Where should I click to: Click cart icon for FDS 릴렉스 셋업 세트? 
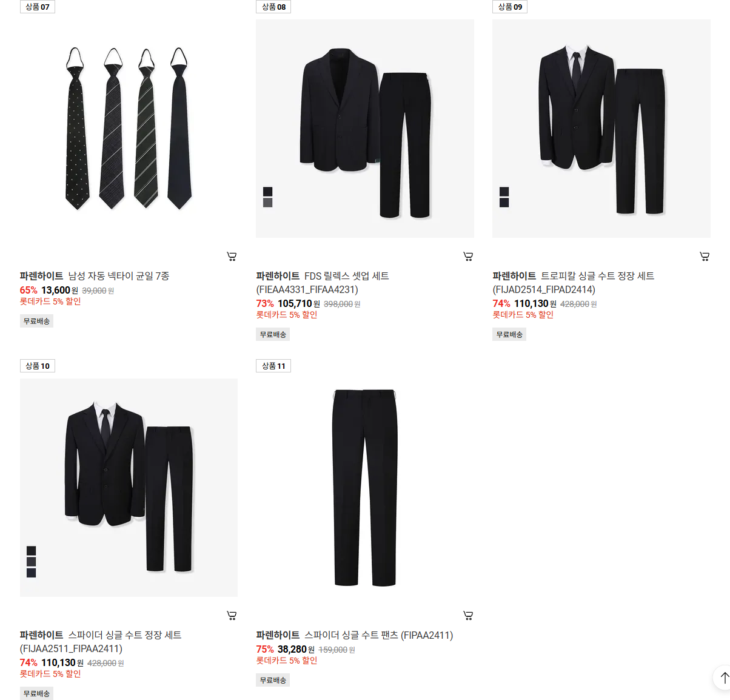click(468, 257)
